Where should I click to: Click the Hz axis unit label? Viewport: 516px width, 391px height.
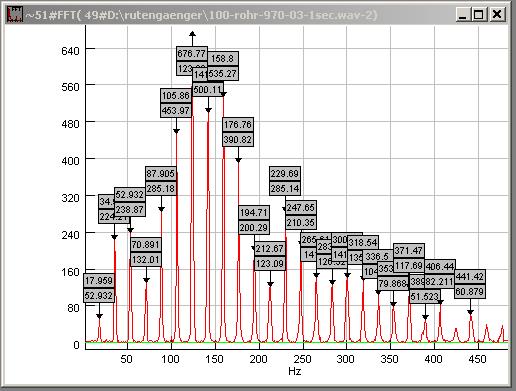(x=295, y=371)
